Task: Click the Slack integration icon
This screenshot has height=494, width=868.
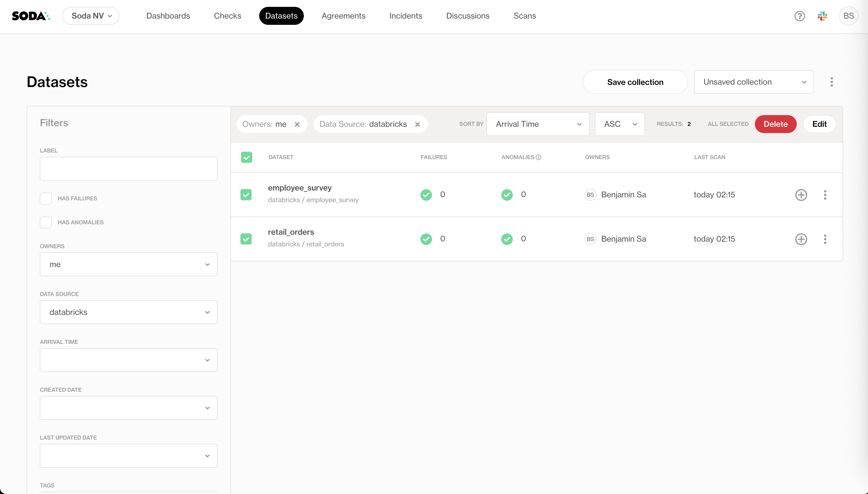Action: point(822,16)
